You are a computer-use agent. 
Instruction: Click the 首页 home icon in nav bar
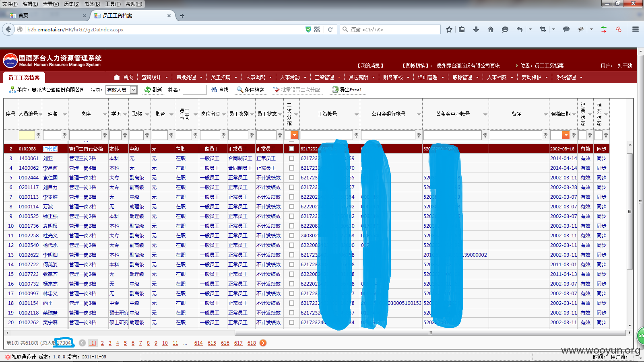[x=117, y=77]
